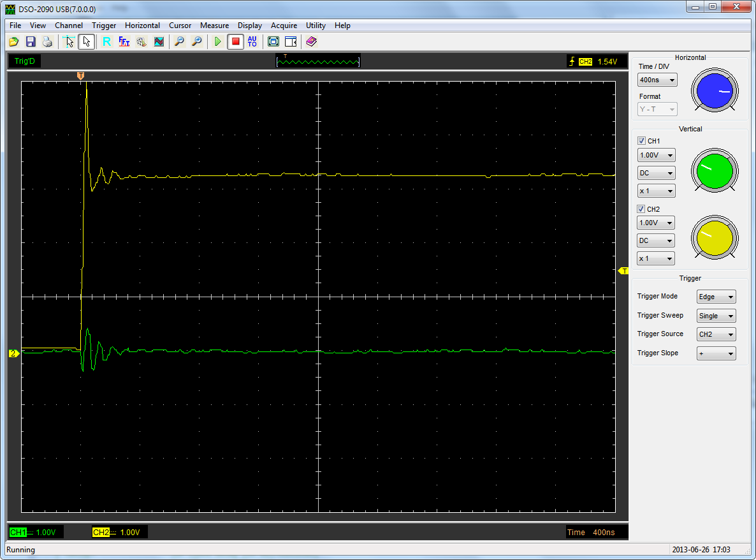
Task: Open the Format Y - T dropdown
Action: pyautogui.click(x=657, y=110)
